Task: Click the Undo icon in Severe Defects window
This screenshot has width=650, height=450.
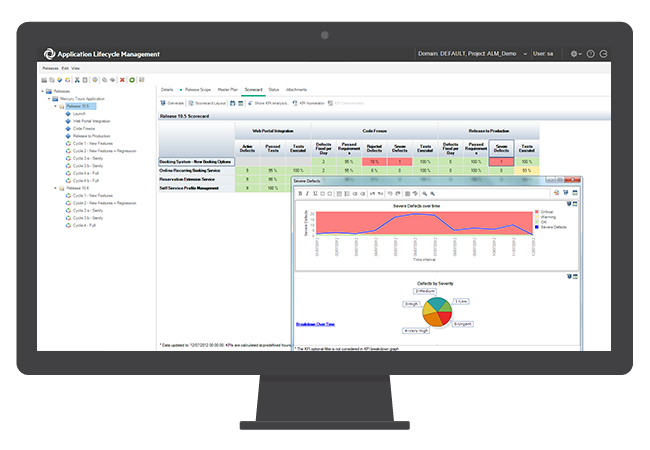Action: [390, 194]
